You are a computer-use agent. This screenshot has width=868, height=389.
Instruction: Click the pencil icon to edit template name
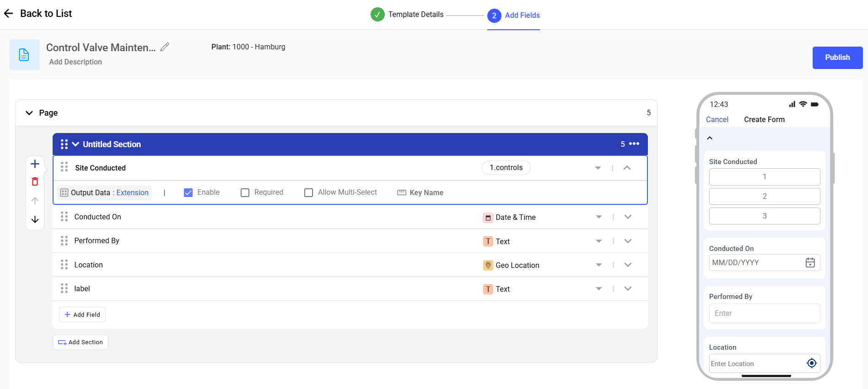click(x=165, y=47)
